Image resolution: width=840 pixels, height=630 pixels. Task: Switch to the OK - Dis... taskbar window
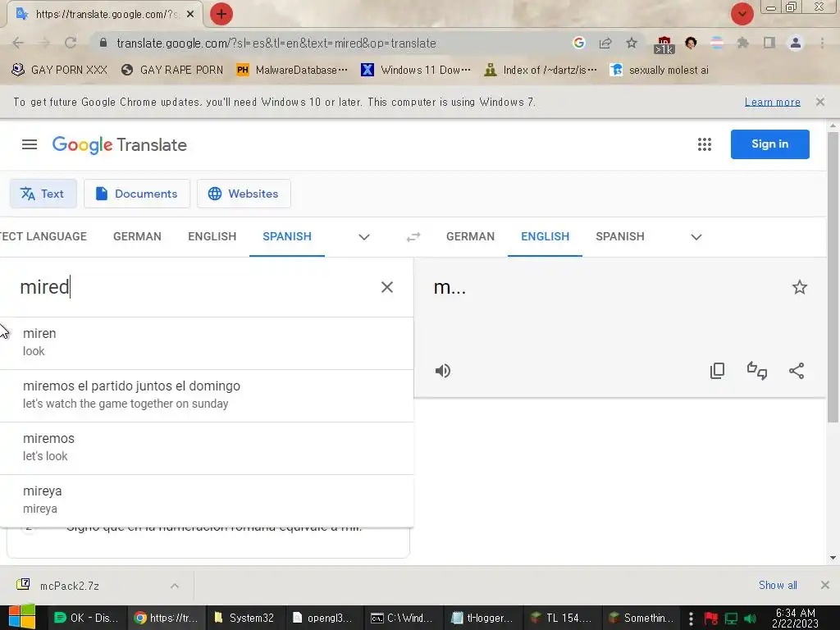click(87, 618)
